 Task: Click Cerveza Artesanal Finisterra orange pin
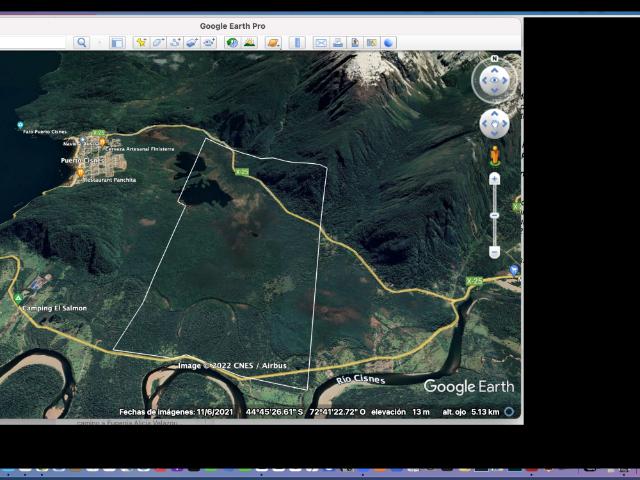coord(102,142)
